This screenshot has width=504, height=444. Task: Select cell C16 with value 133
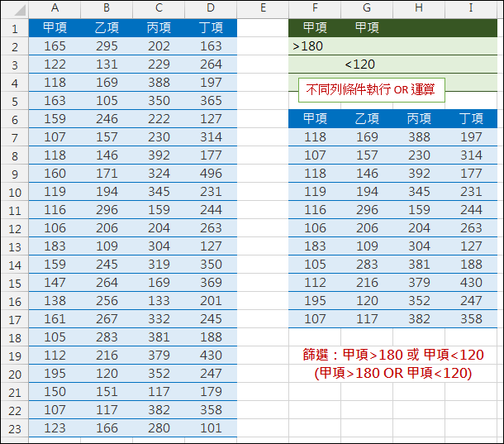pos(159,301)
